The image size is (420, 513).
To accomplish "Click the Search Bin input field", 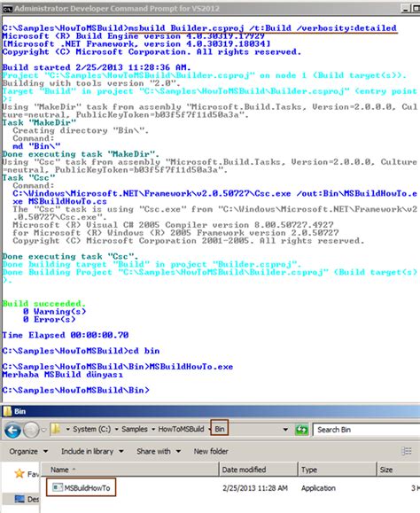I will click(366, 429).
